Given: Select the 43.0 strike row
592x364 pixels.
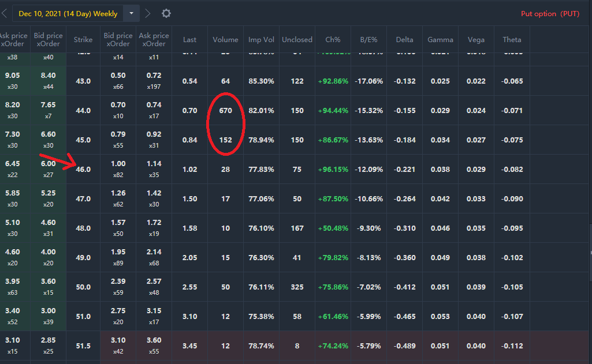Looking at the screenshot, I should (x=295, y=81).
